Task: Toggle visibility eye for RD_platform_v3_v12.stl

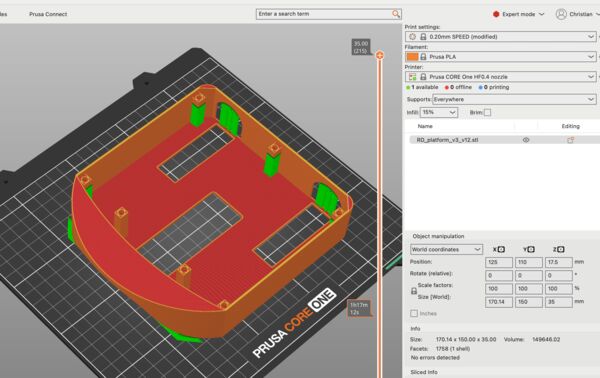Action: pyautogui.click(x=526, y=140)
